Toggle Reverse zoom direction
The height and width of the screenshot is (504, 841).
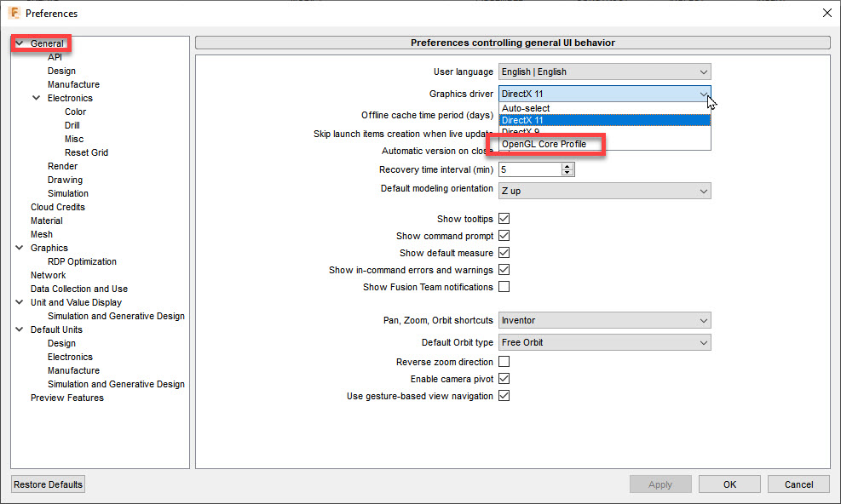[504, 361]
